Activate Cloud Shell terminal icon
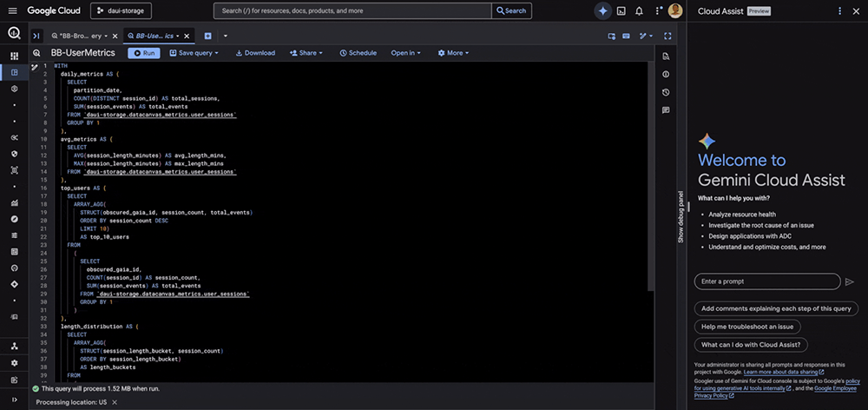The height and width of the screenshot is (410, 868). point(621,10)
